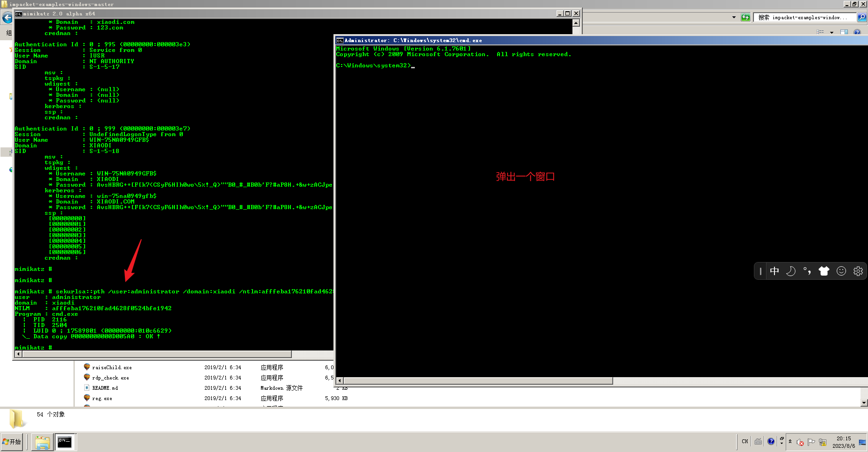
Task: Expand hidden system tray icons
Action: pyautogui.click(x=790, y=442)
